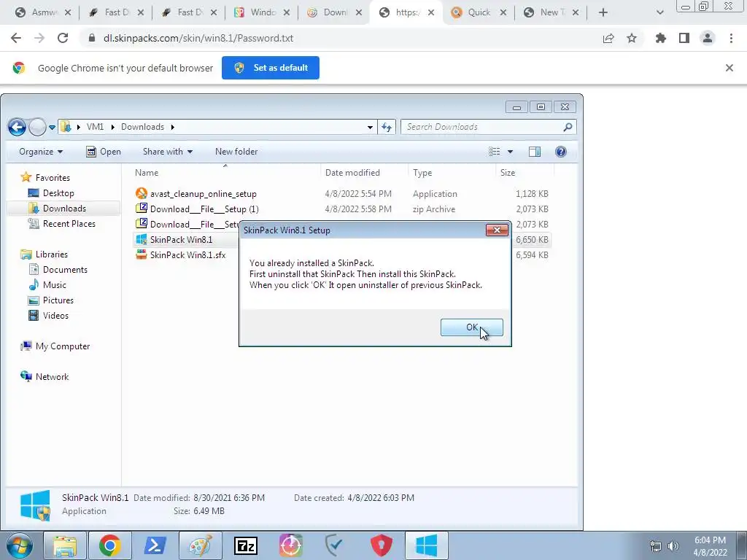The height and width of the screenshot is (560, 747).
Task: Close the Quick tab
Action: click(x=503, y=12)
